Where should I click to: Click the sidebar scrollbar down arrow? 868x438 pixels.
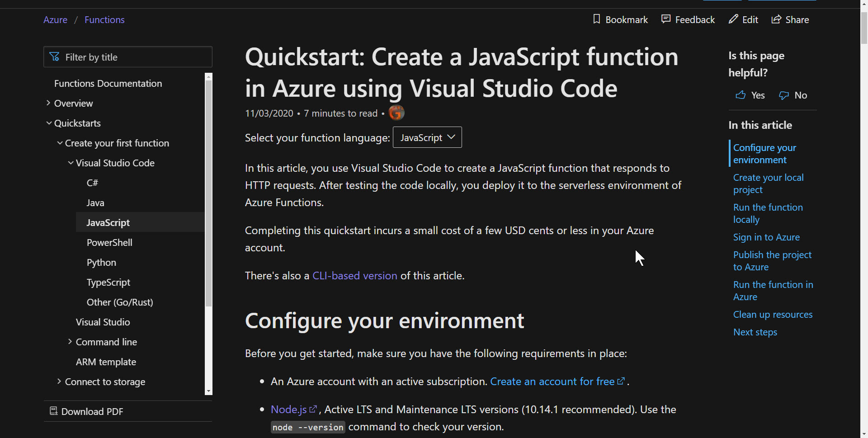click(208, 391)
